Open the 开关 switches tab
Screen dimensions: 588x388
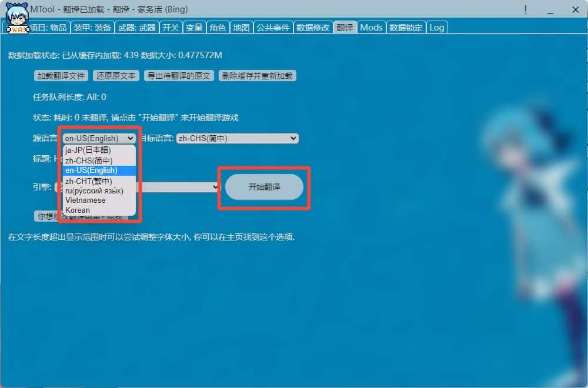pyautogui.click(x=171, y=27)
